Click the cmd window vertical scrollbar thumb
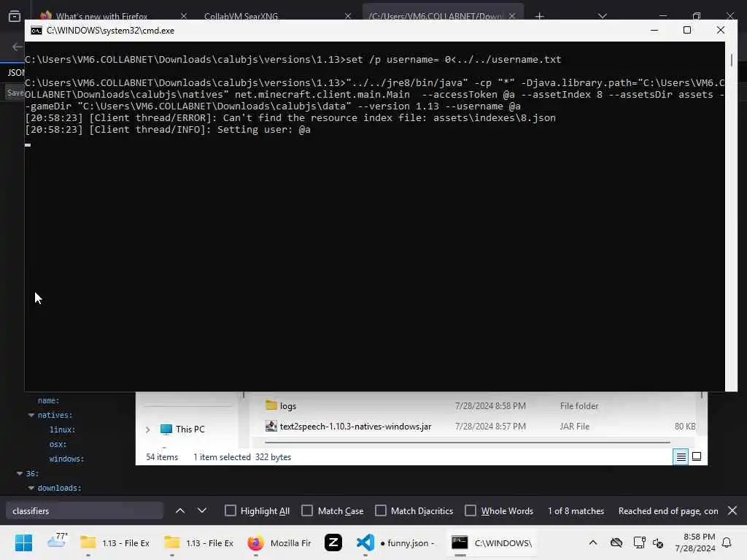 point(731,60)
